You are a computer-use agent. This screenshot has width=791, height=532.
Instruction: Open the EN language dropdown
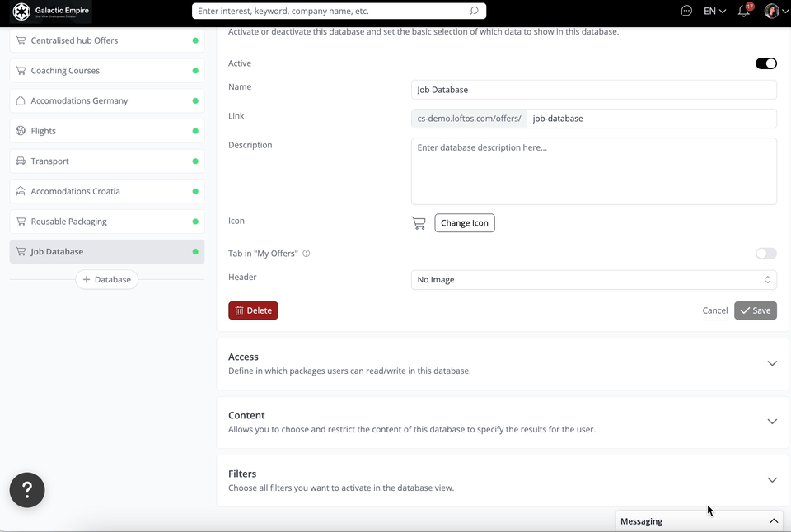pos(714,12)
